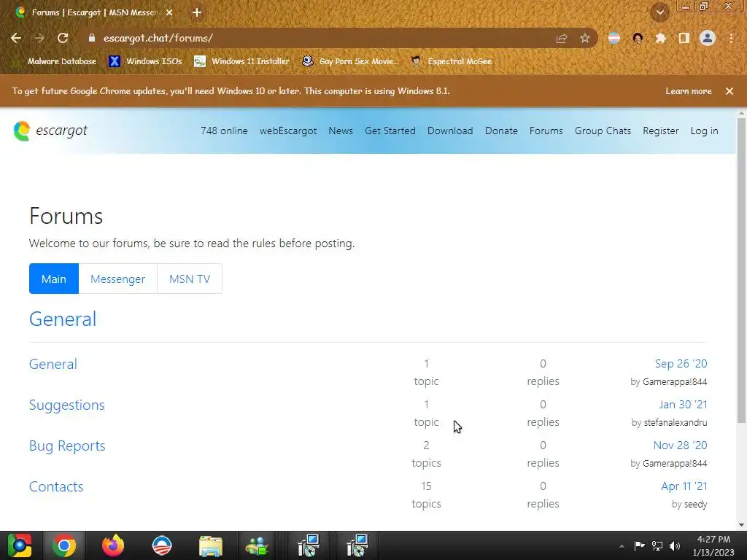Open the General category heading

tap(63, 319)
